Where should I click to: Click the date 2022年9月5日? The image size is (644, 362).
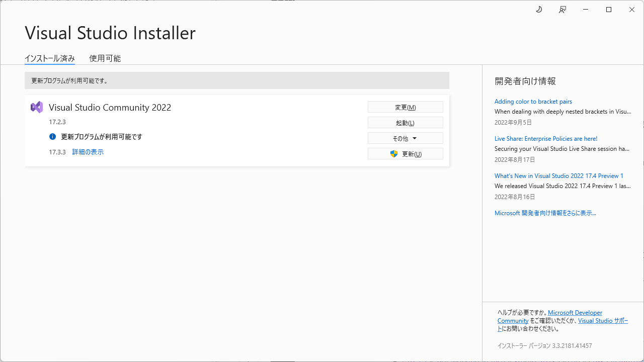513,123
